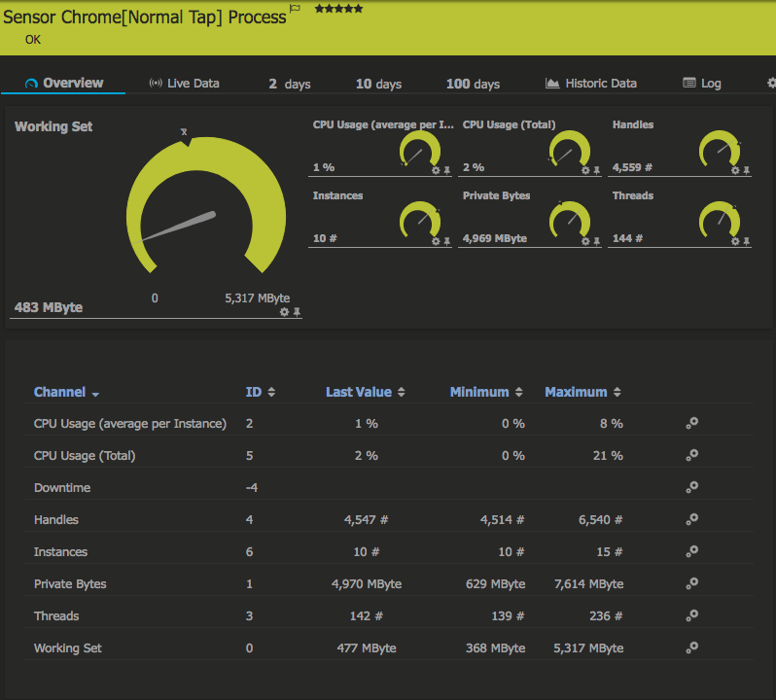Image resolution: width=776 pixels, height=700 pixels.
Task: Open Working Set gauge settings gear
Action: pyautogui.click(x=284, y=312)
